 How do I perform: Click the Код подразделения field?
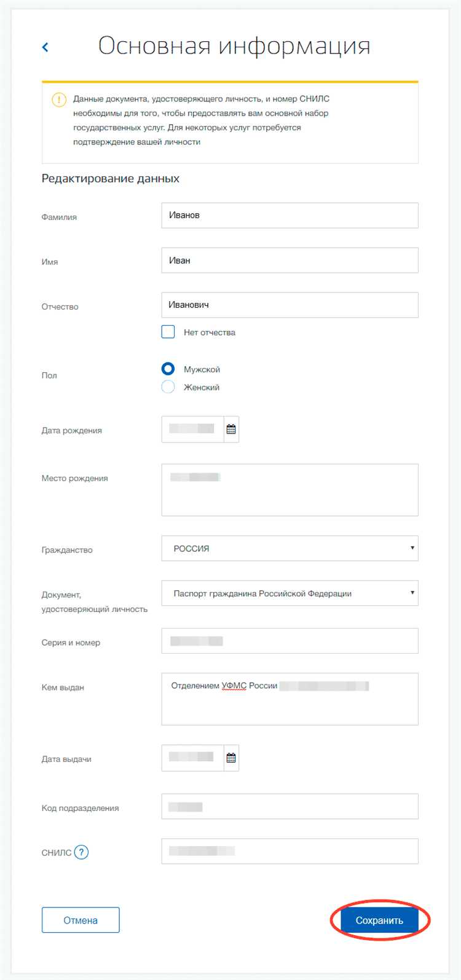290,807
